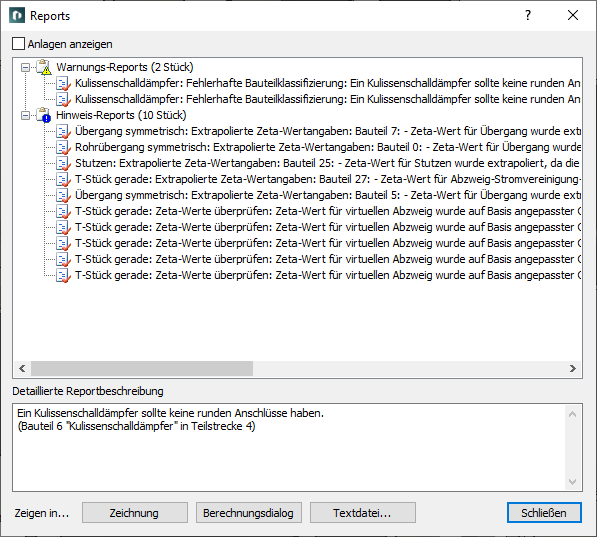
Task: Click the question mark help button
Action: pos(528,15)
